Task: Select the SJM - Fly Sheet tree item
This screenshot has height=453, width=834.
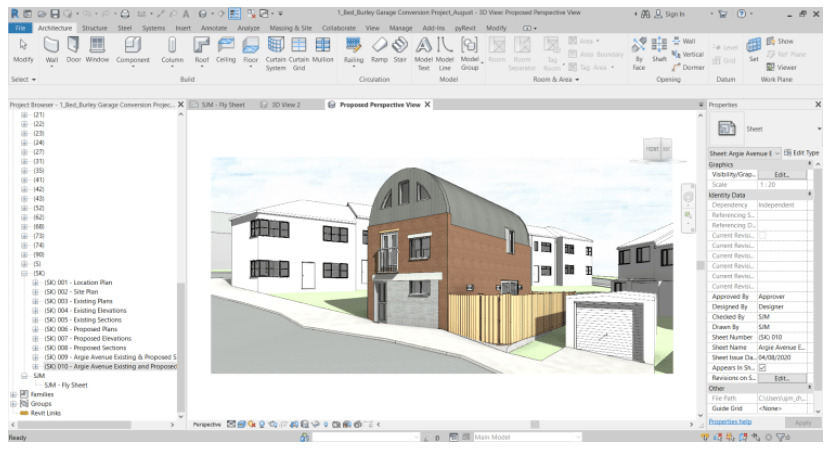Action: pyautogui.click(x=66, y=385)
